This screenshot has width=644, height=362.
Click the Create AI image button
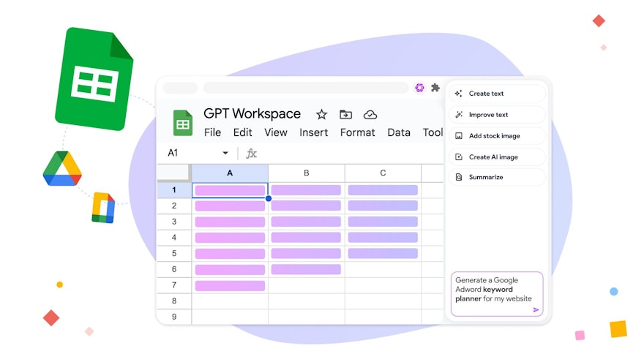pyautogui.click(x=497, y=157)
